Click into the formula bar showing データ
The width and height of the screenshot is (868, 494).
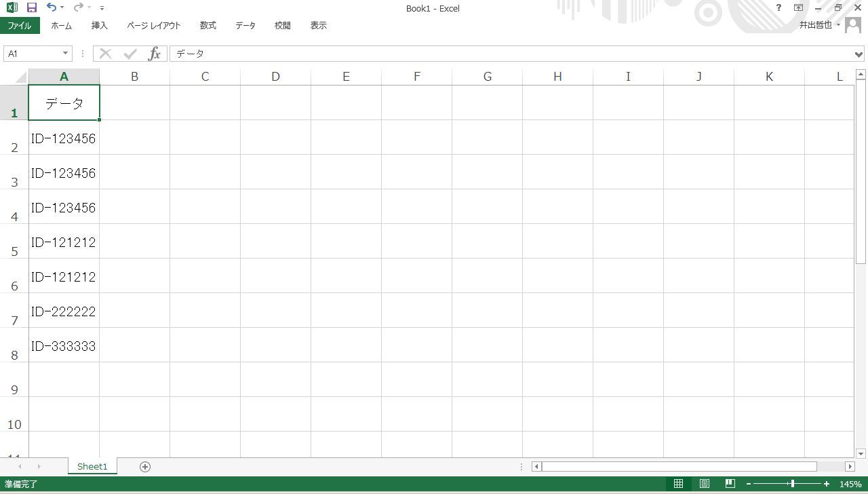coord(511,54)
